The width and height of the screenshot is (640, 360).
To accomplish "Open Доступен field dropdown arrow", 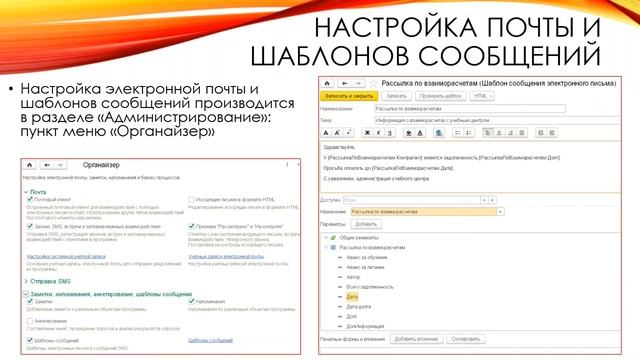I will [x=484, y=200].
